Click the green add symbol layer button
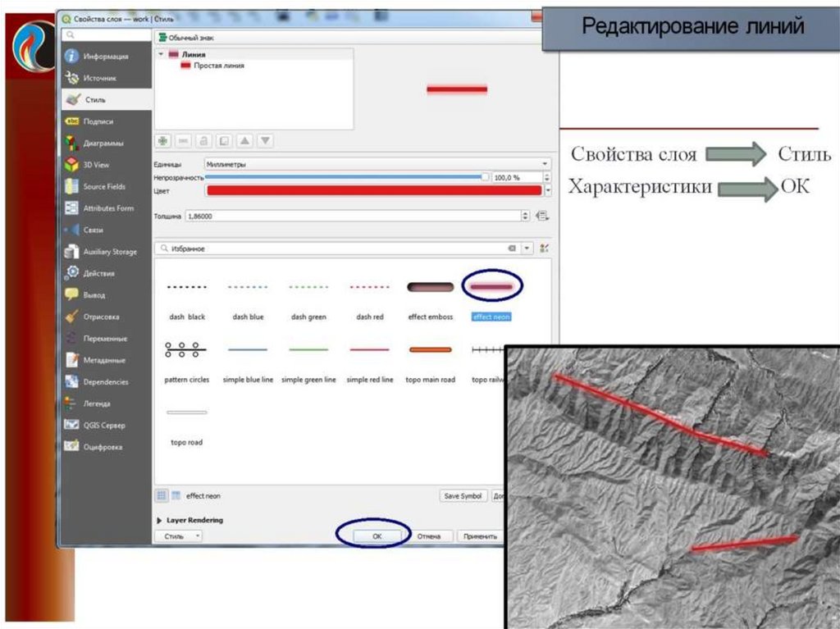840x629 pixels. 162,141
